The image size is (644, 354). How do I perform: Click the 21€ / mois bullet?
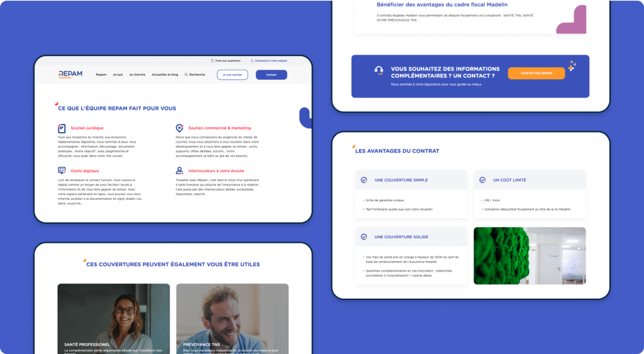click(x=492, y=201)
